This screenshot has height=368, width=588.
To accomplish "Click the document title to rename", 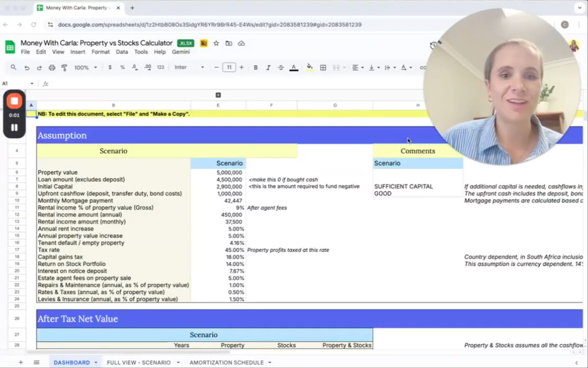I will coord(96,43).
